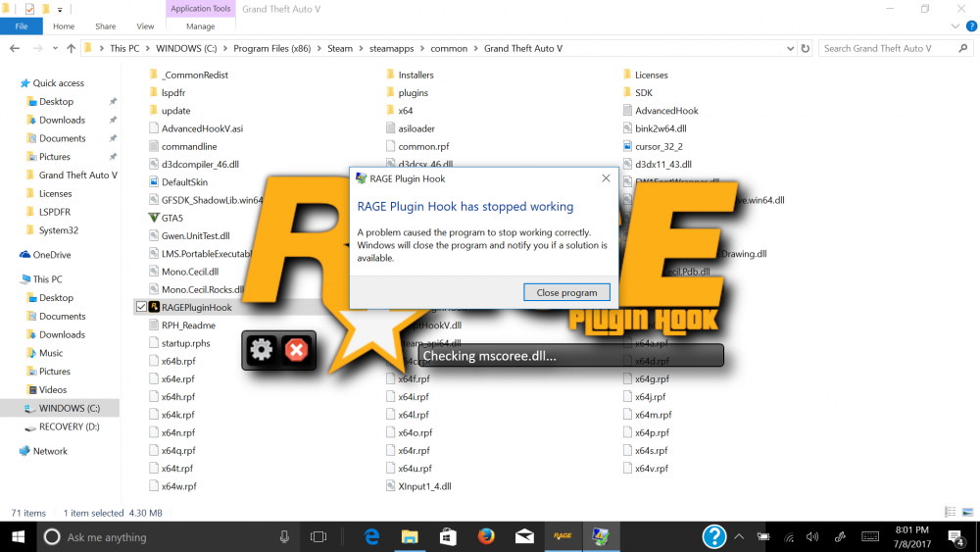Close the RAGE Plugin Hook error dialog
The image size is (980, 552).
click(606, 178)
